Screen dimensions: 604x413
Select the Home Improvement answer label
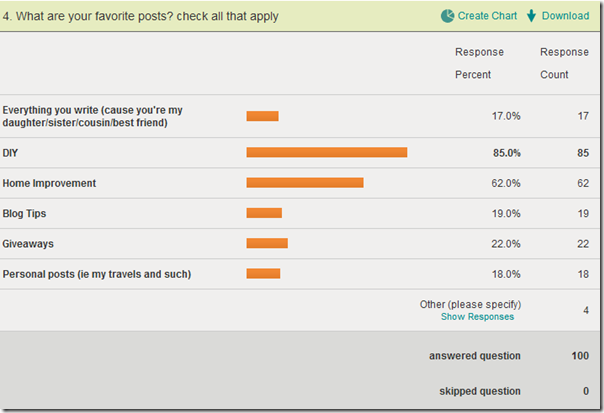click(49, 183)
